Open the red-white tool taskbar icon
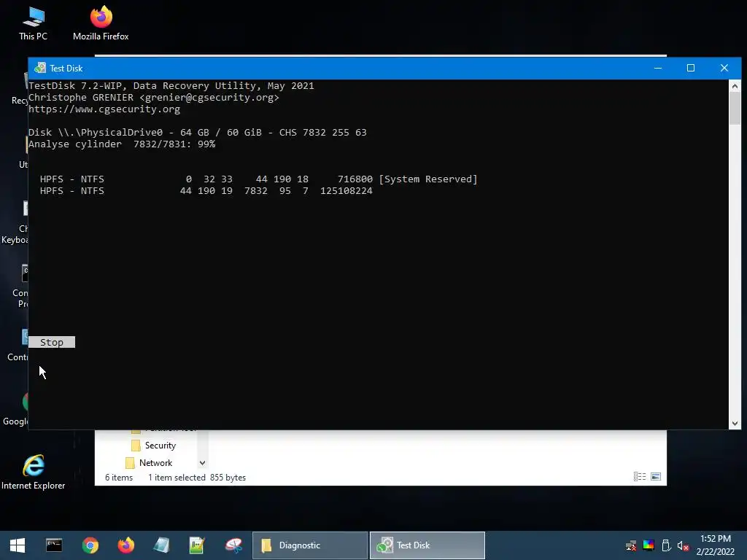This screenshot has width=747, height=560. click(233, 545)
